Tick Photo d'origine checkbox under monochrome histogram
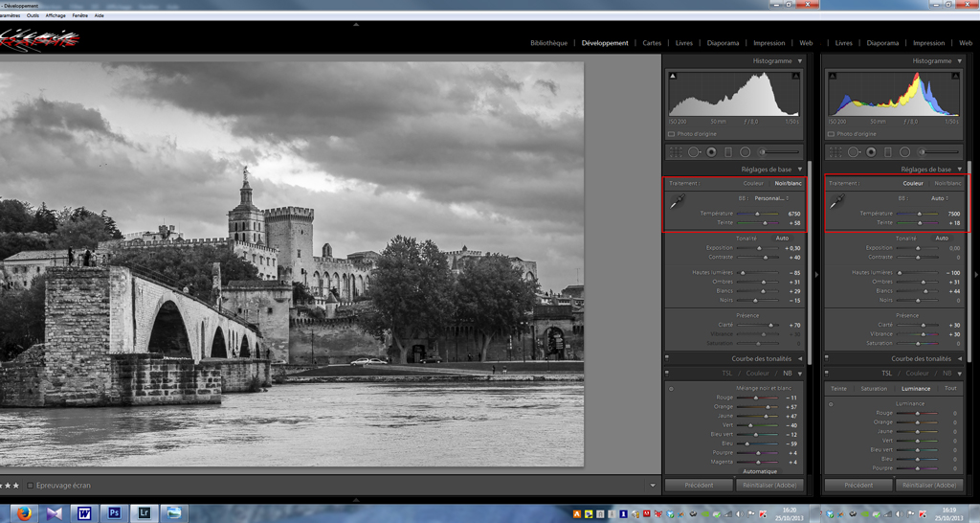Screen dimensions: 980x523 [x=671, y=134]
